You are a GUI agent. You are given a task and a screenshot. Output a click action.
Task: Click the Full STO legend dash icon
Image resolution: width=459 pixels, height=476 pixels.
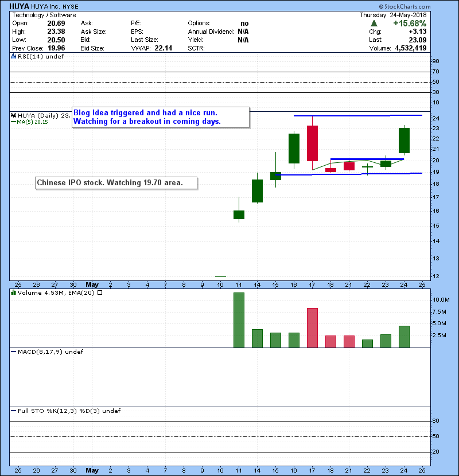[x=13, y=411]
